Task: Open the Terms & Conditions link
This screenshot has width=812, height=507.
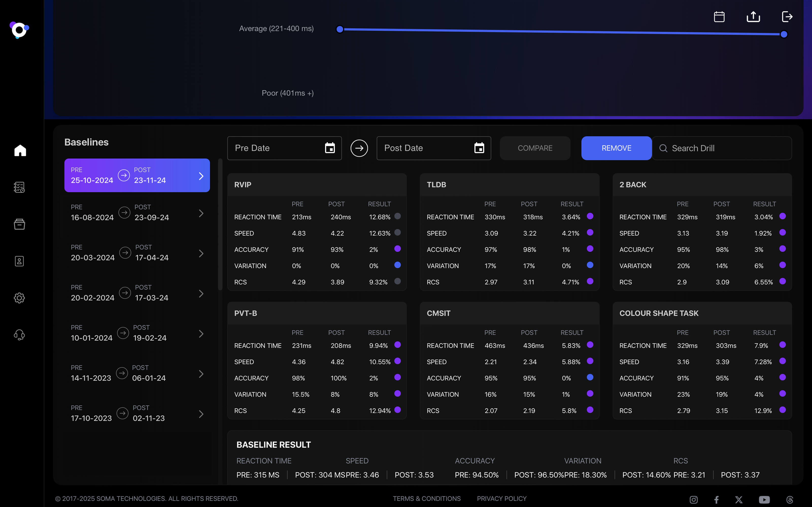Action: (x=427, y=499)
